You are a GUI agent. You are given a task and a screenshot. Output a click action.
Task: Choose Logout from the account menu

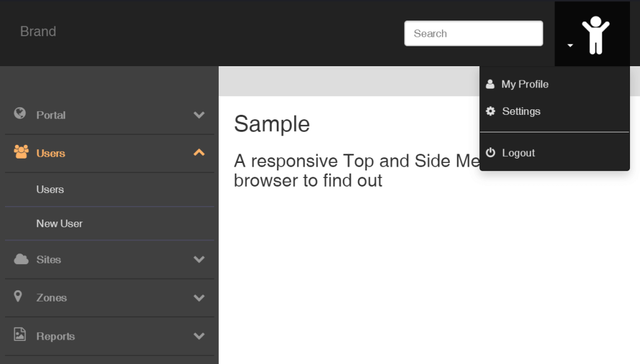click(x=519, y=152)
